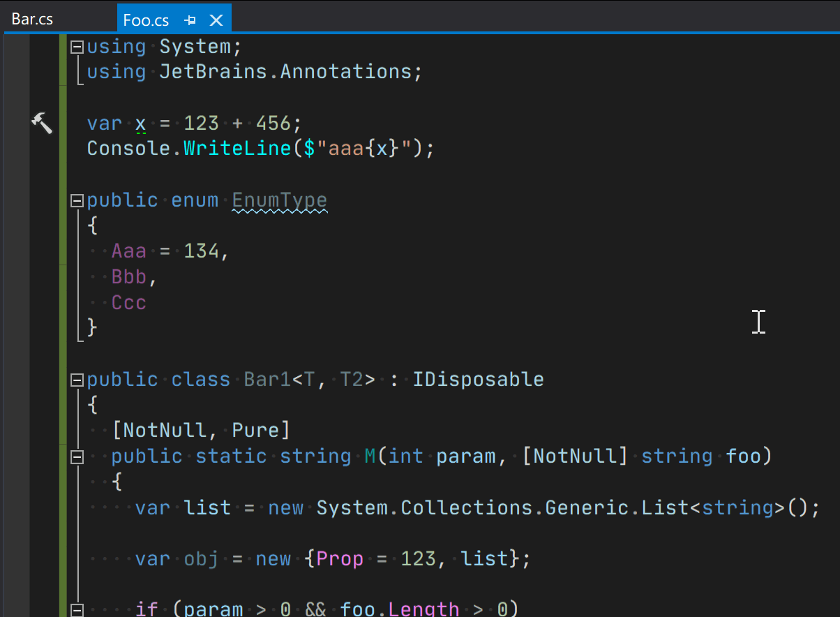Switch to the Bar.cs tab
840x617 pixels.
click(x=32, y=19)
